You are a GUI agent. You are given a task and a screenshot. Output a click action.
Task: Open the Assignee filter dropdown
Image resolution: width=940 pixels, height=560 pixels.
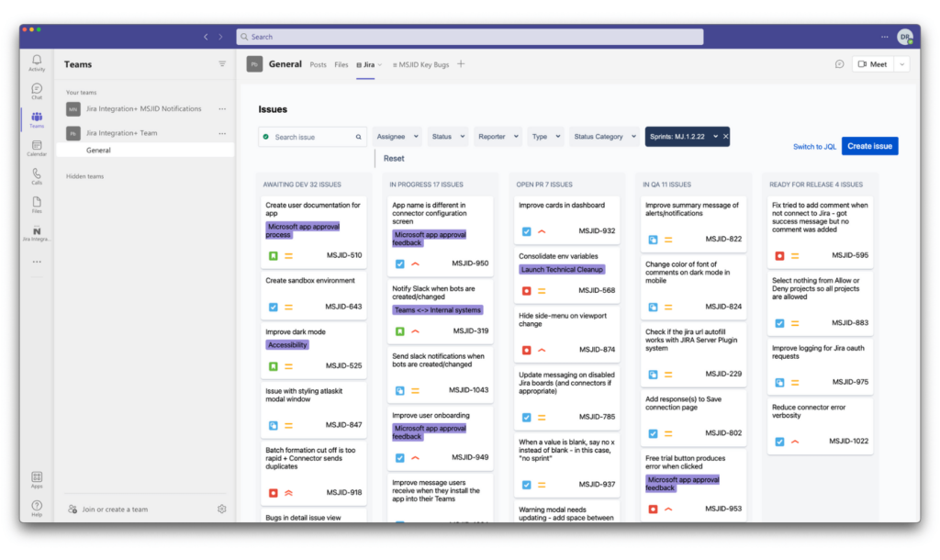tap(397, 137)
